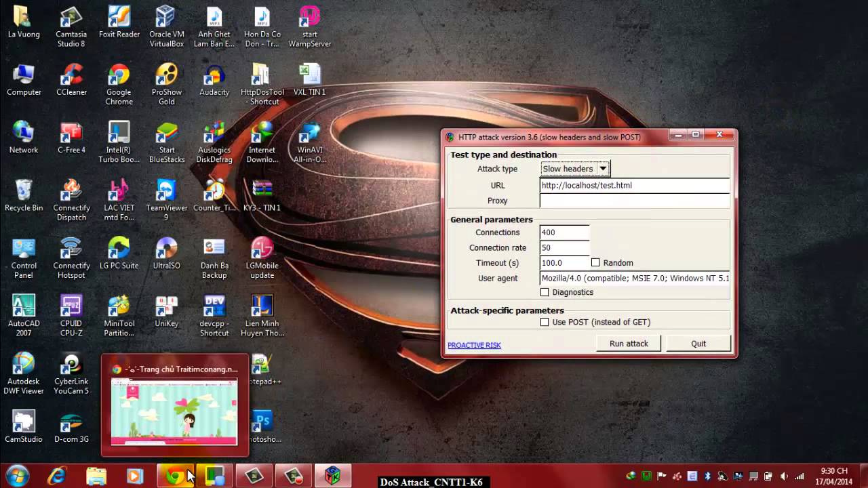Select the devcpp - Shortcut icon

pyautogui.click(x=214, y=316)
